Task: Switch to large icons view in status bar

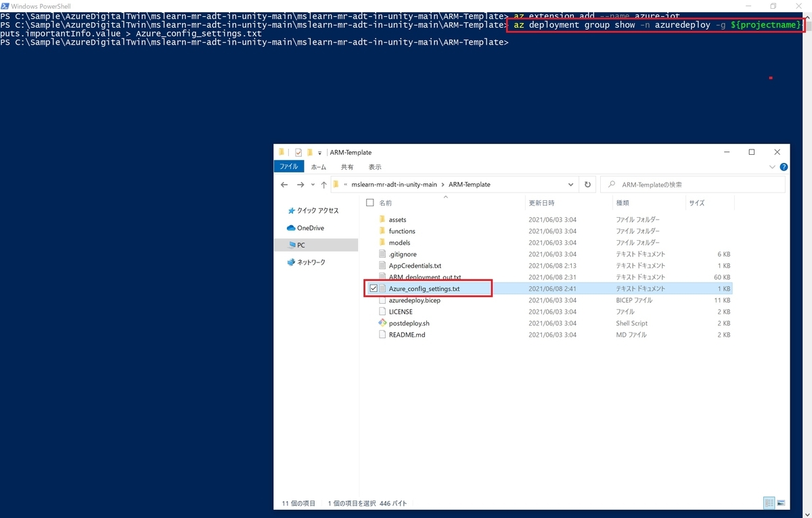Action: point(781,503)
